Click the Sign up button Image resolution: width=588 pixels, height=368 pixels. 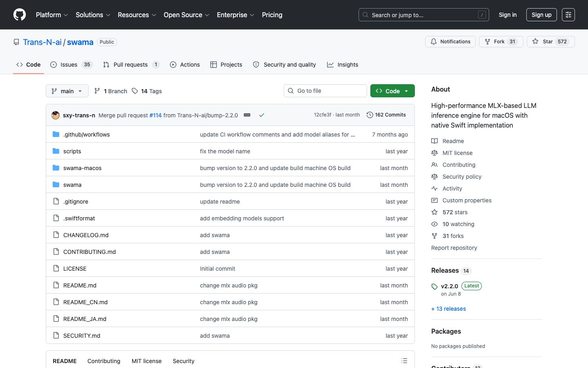click(x=541, y=15)
